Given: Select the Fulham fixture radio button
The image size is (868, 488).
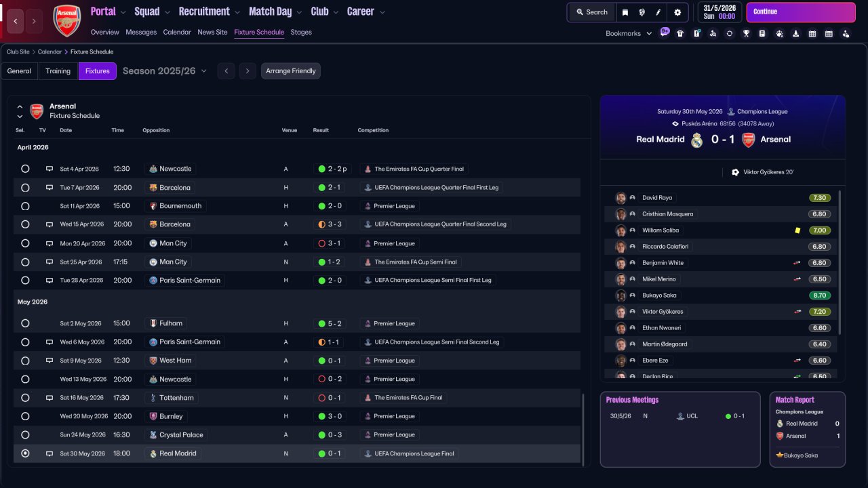Looking at the screenshot, I should point(25,323).
